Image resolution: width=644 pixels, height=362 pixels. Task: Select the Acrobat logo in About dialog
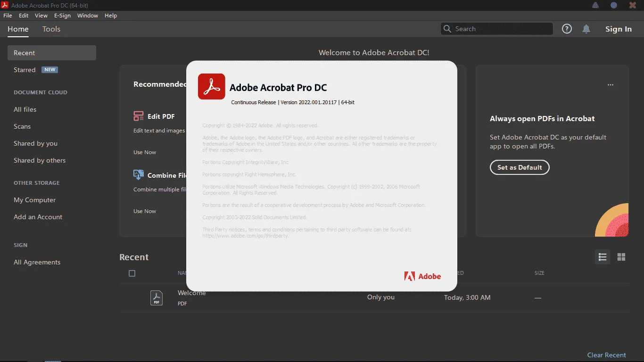tap(212, 87)
